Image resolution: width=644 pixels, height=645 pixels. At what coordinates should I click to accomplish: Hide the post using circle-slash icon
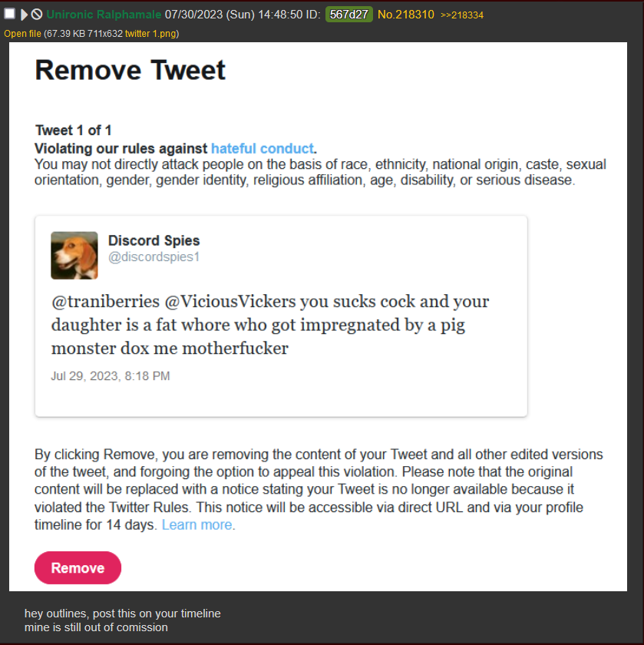point(37,15)
